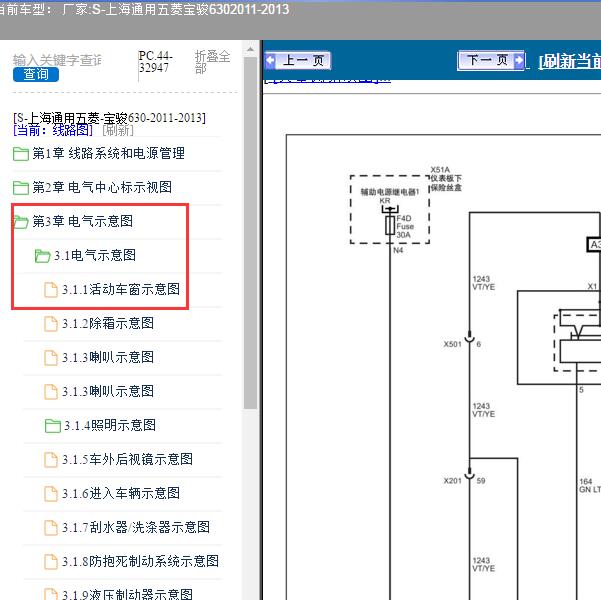Click the X501 connector label in diagram

(453, 344)
